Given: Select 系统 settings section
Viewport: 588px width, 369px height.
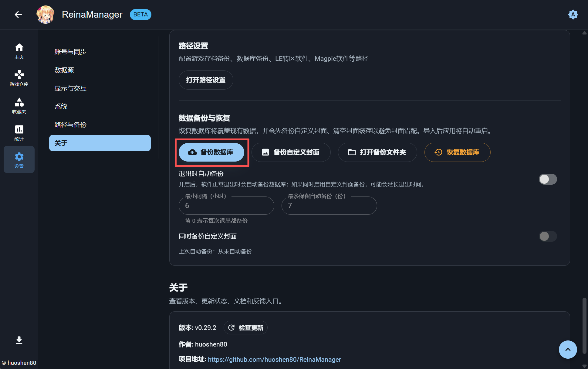Looking at the screenshot, I should tap(100, 107).
